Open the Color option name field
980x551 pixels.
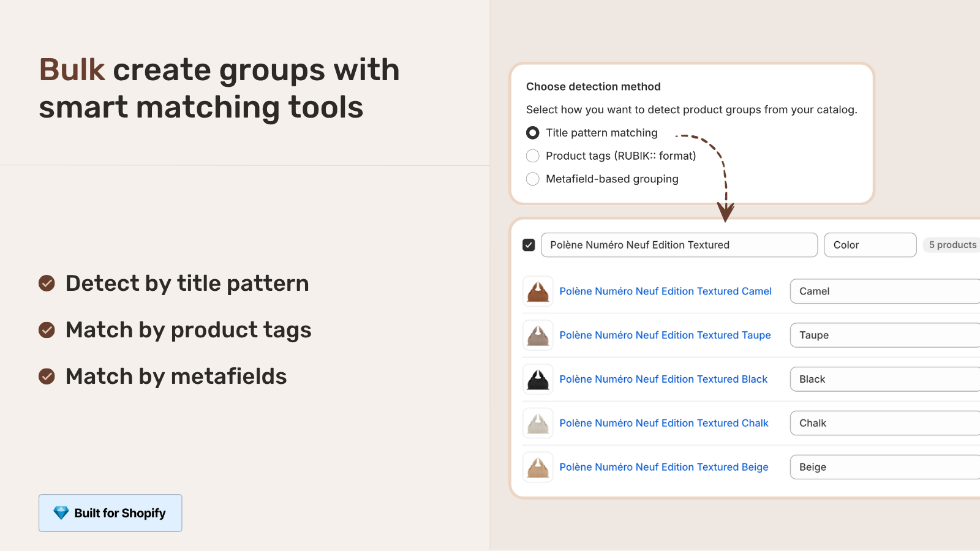(x=870, y=245)
